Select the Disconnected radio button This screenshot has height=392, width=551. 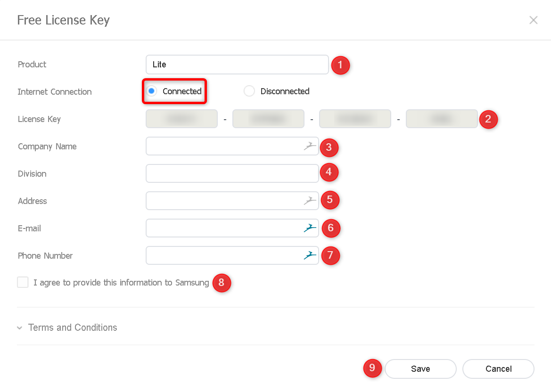[249, 91]
